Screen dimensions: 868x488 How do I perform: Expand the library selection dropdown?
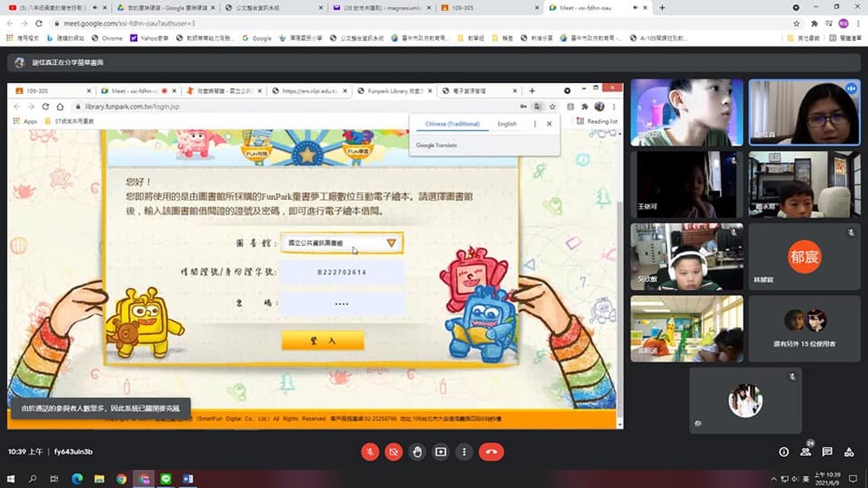click(x=342, y=243)
